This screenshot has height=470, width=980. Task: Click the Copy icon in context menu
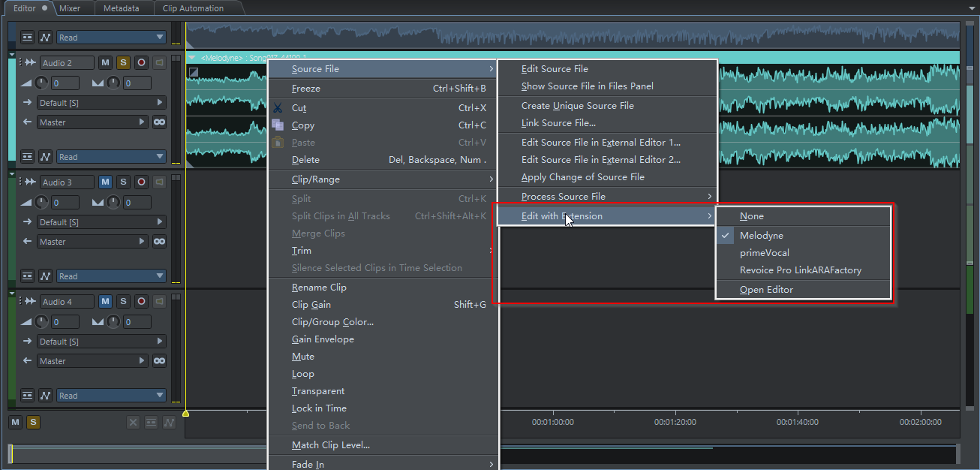(x=278, y=125)
